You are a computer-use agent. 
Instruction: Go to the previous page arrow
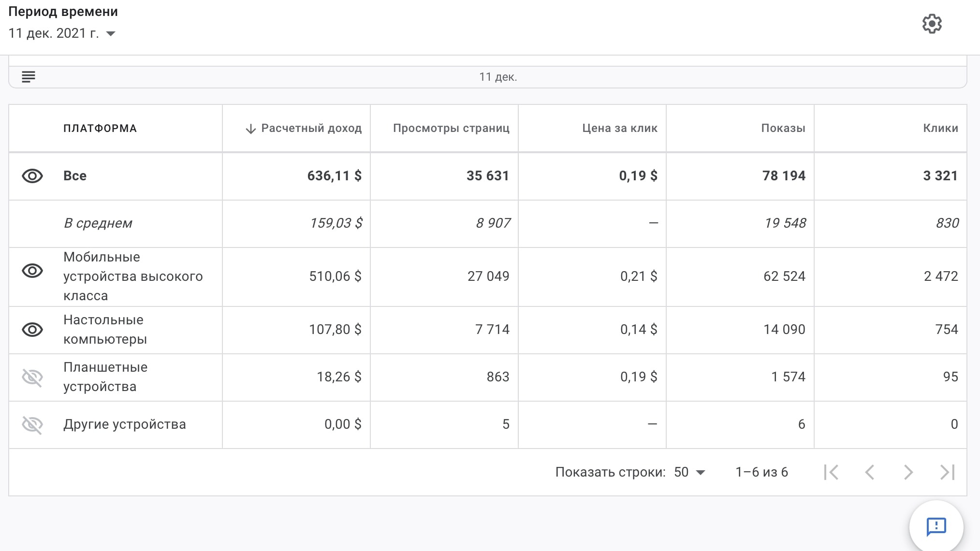870,472
